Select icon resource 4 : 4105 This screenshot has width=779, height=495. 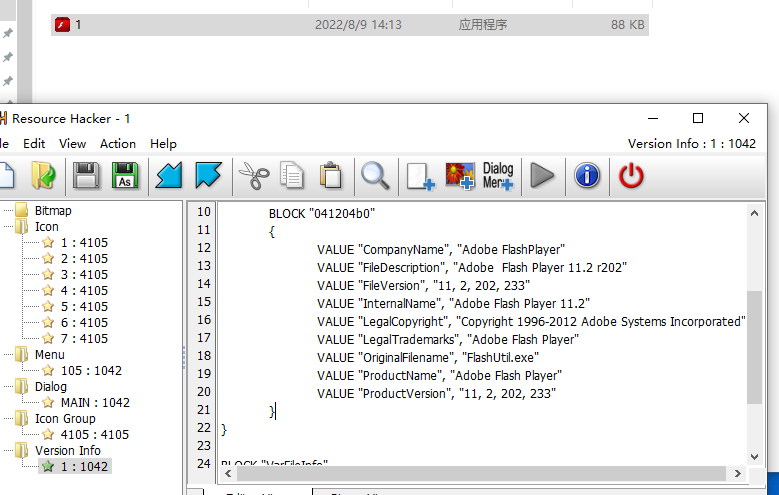tap(84, 291)
